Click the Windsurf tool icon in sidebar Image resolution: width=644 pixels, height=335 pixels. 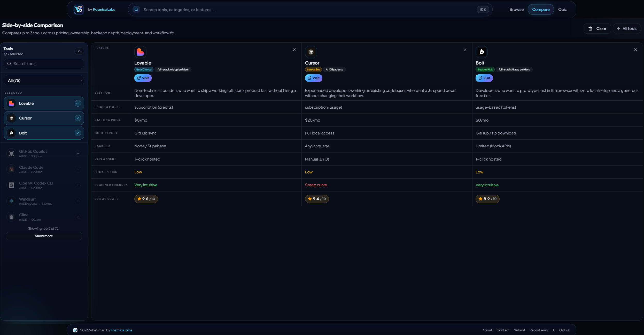point(11,201)
